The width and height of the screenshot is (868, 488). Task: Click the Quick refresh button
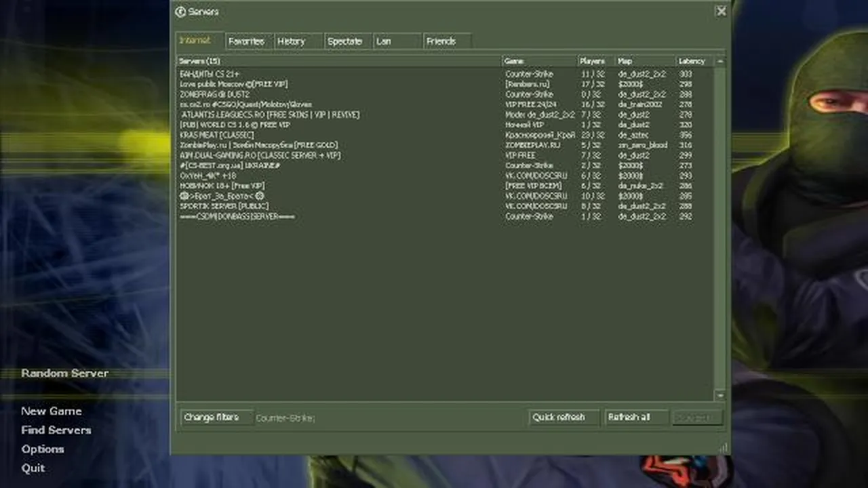click(x=564, y=418)
